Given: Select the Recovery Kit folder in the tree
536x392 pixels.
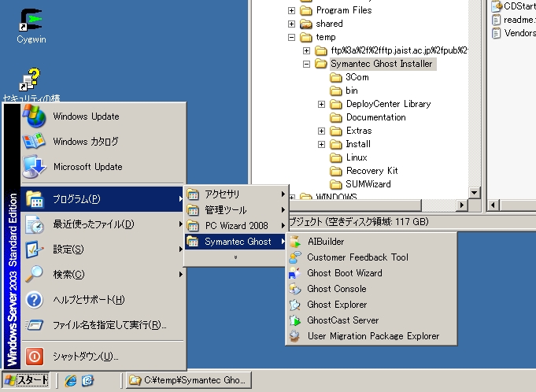Looking at the screenshot, I should coord(372,171).
